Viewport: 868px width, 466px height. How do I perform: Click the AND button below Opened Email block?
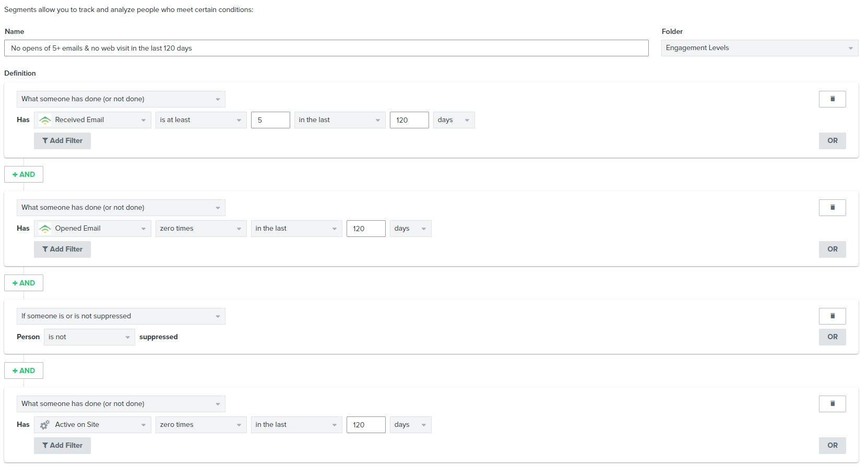pyautogui.click(x=23, y=283)
